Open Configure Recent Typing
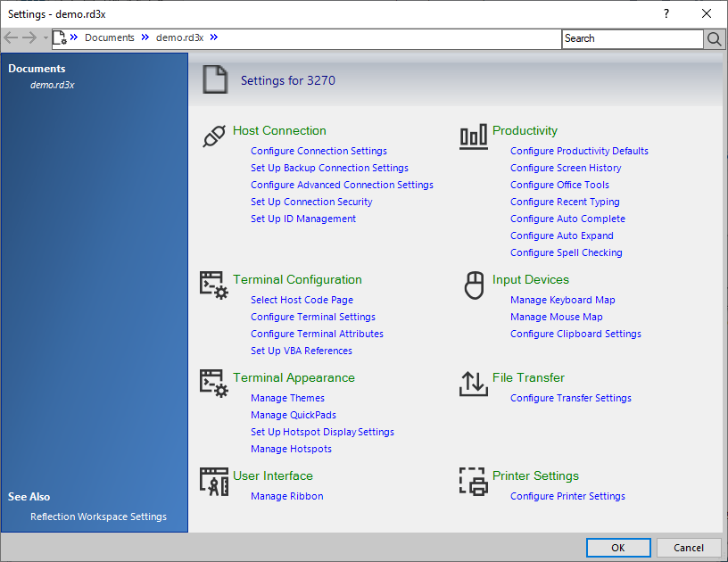The width and height of the screenshot is (728, 562). pos(565,202)
